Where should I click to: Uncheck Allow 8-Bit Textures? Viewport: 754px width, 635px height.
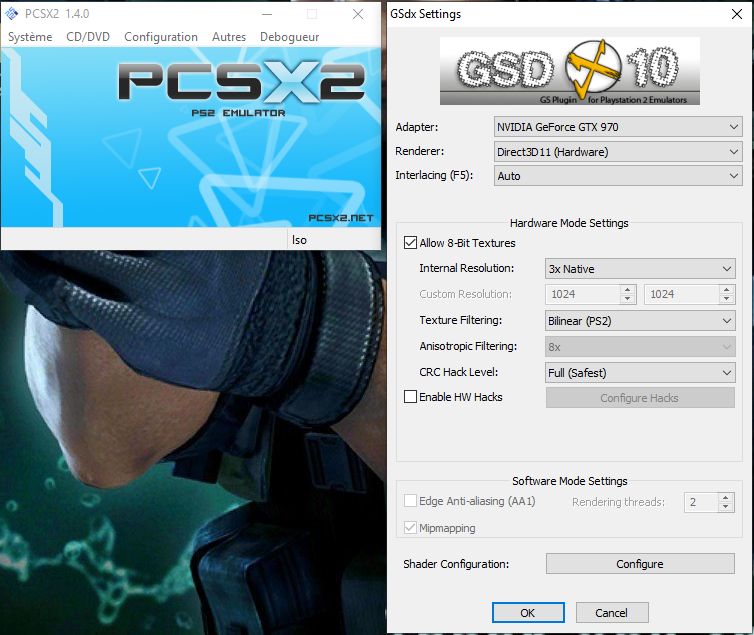point(410,243)
